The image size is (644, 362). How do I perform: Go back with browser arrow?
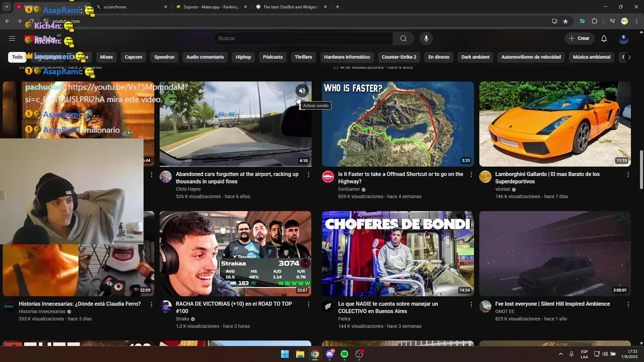coord(7,21)
